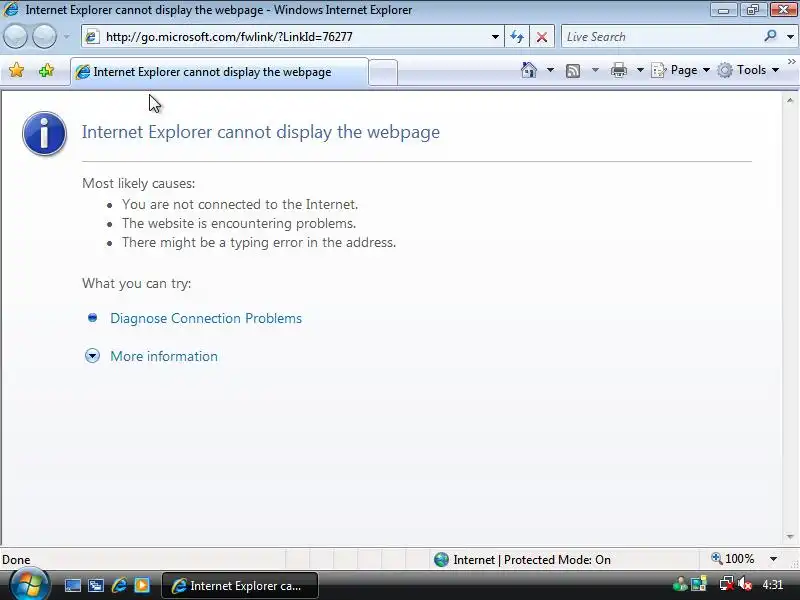Click the muted volume tray icon
Viewport: 800px width, 600px height.
(x=745, y=583)
